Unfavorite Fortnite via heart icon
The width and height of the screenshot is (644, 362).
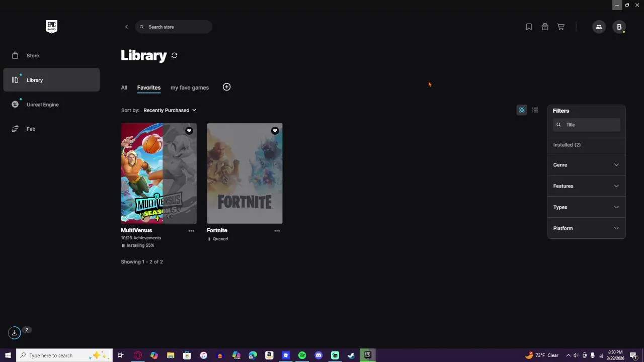[x=275, y=131]
